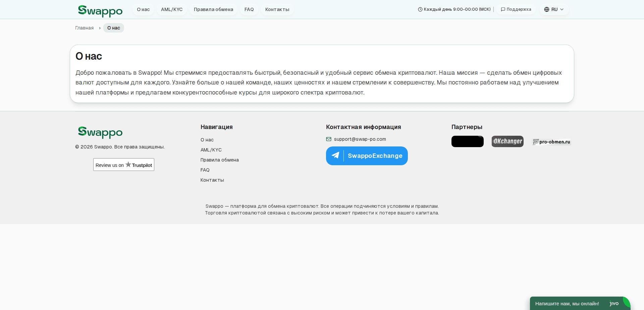Click the breadcrumb chevron after Главная
This screenshot has width=644, height=310.
(x=100, y=28)
